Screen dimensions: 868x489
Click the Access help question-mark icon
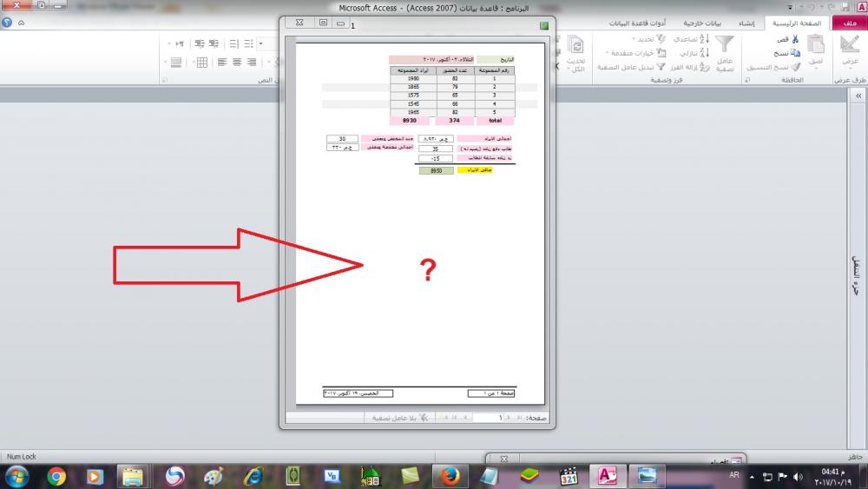7,23
